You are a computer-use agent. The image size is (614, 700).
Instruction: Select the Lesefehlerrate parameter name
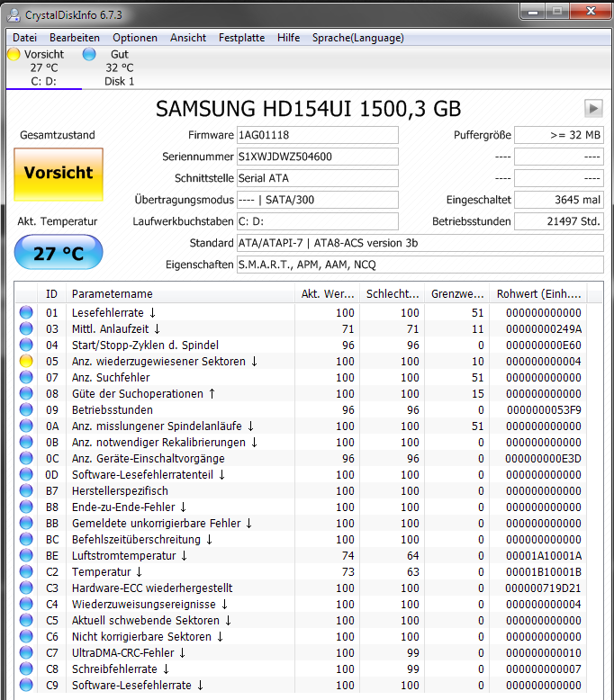113,312
